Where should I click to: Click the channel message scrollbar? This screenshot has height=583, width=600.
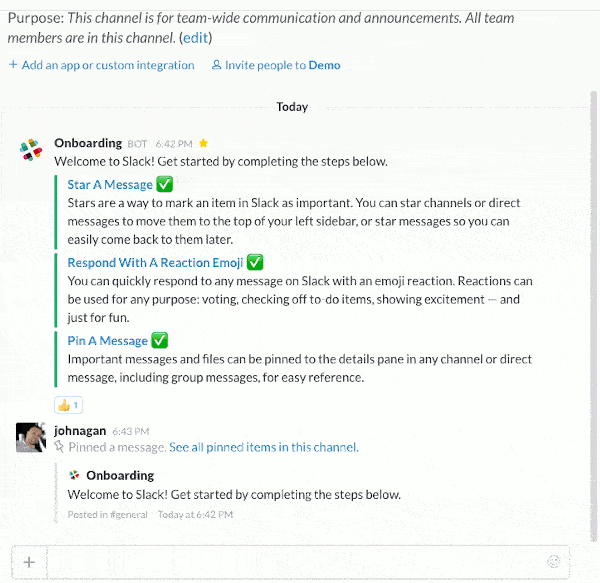click(593, 316)
